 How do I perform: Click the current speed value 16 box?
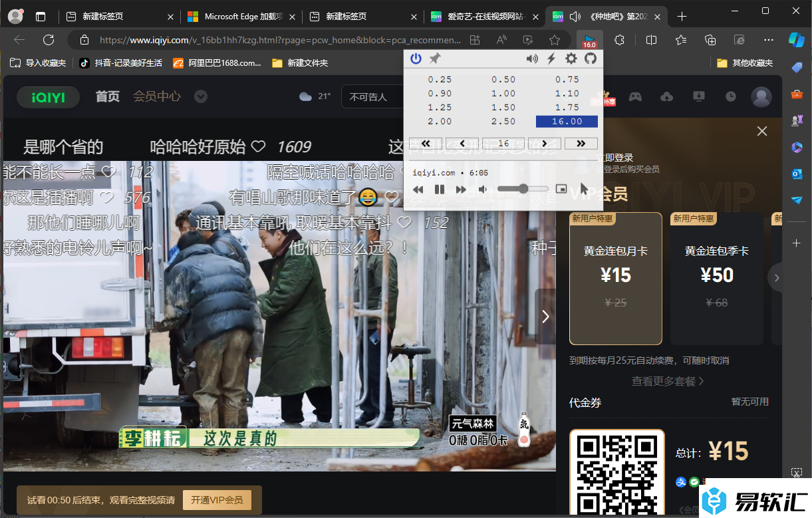(503, 143)
